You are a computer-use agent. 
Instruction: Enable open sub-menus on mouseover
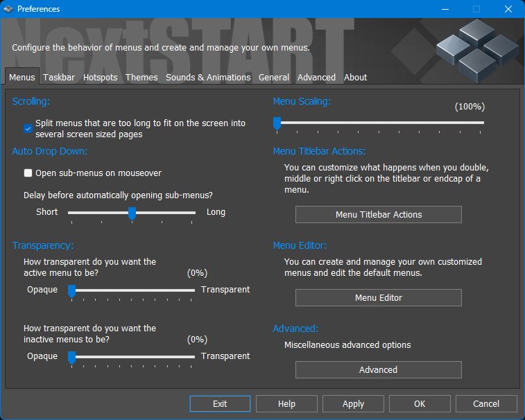click(x=28, y=173)
